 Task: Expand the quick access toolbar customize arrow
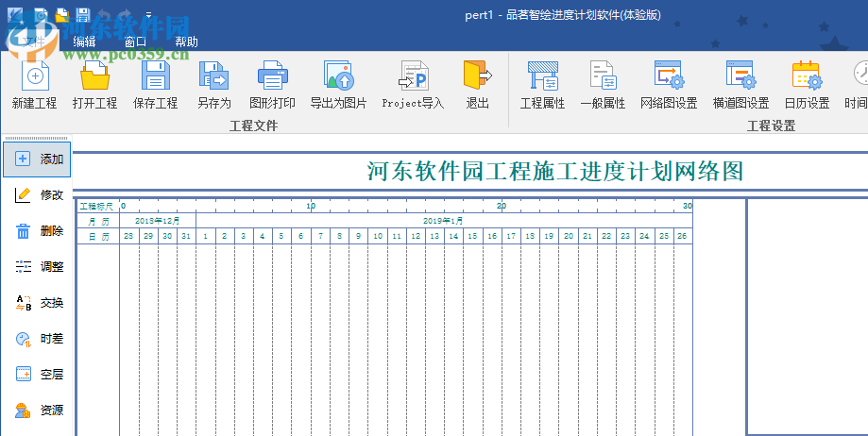pyautogui.click(x=148, y=15)
